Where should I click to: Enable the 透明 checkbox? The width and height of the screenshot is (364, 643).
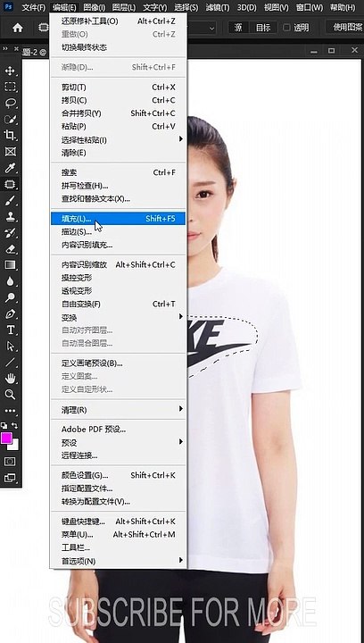click(286, 28)
